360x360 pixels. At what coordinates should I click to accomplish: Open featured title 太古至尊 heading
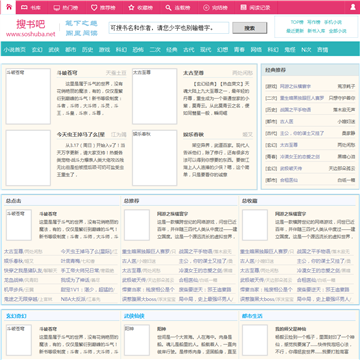(x=193, y=73)
